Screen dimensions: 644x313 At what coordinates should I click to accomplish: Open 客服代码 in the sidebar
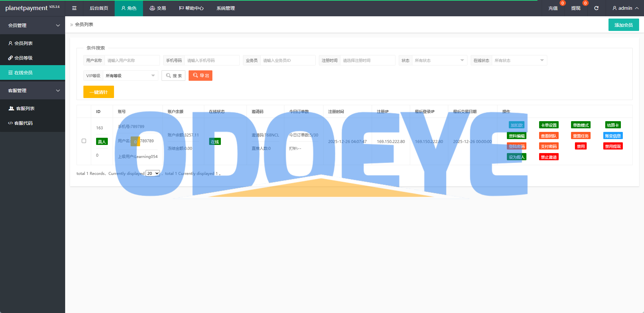click(23, 123)
